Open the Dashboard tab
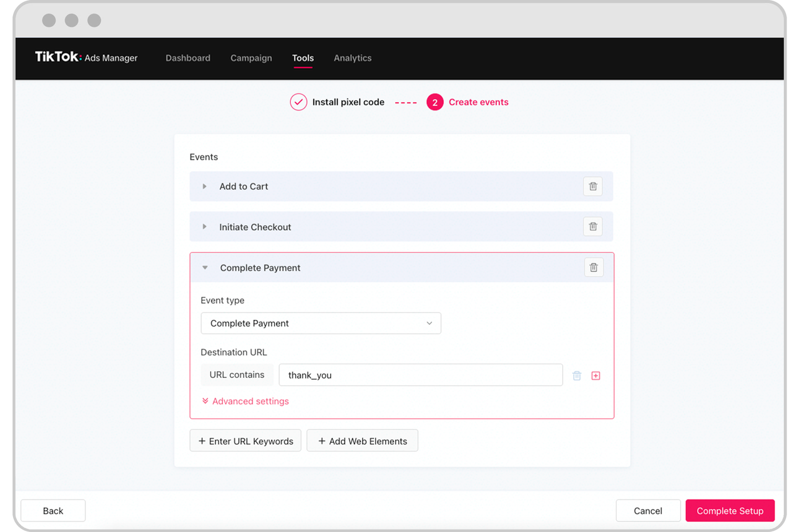Screen dimensions: 799x532 (x=188, y=58)
